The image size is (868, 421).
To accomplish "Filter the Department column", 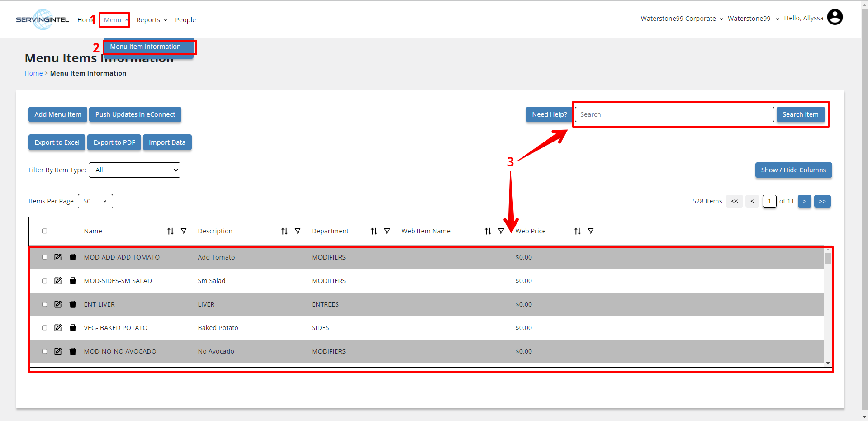I will (387, 231).
